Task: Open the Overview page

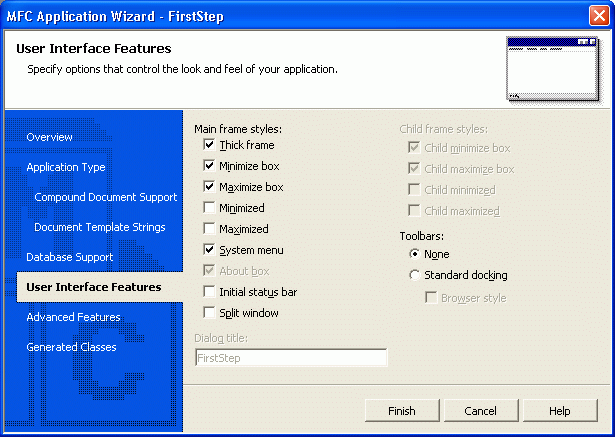Action: [49, 137]
